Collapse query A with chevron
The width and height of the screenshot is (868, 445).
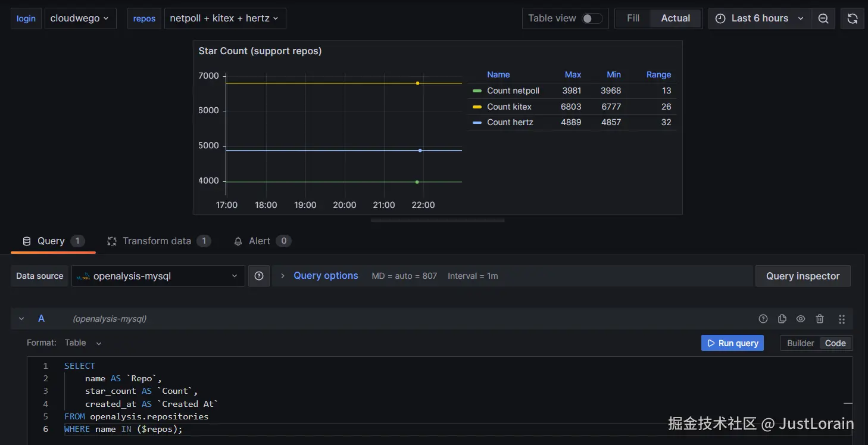coord(21,319)
